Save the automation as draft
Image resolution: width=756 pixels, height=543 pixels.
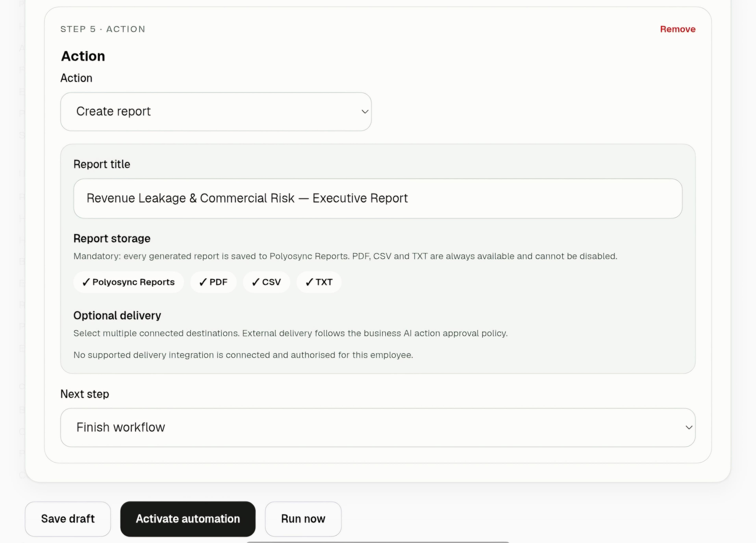(x=68, y=519)
